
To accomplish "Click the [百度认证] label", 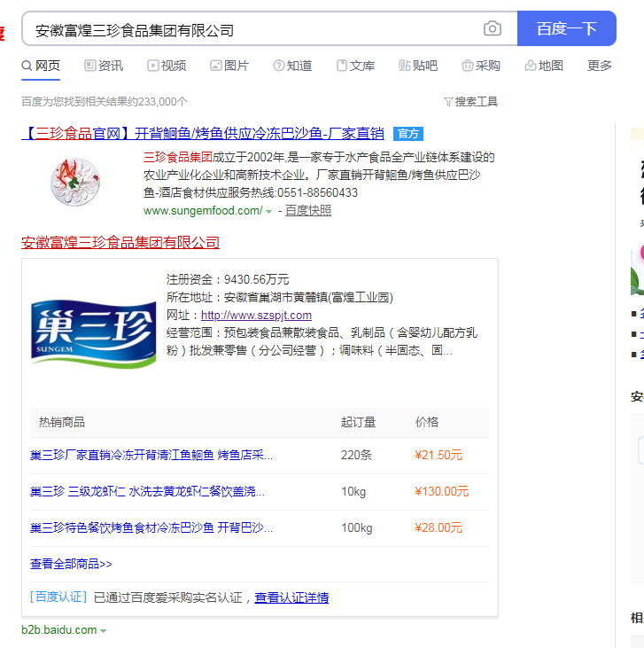I will [x=58, y=597].
